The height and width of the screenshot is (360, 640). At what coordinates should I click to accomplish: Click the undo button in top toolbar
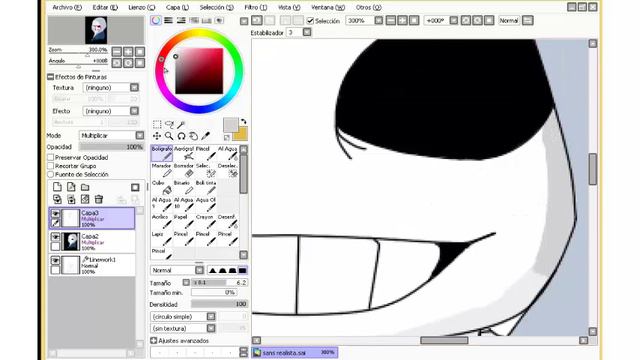257,20
